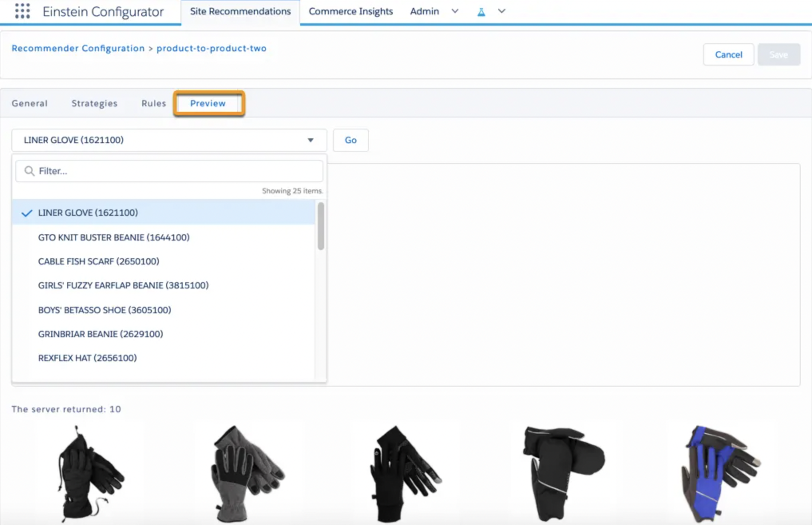Click the Go button

point(351,140)
